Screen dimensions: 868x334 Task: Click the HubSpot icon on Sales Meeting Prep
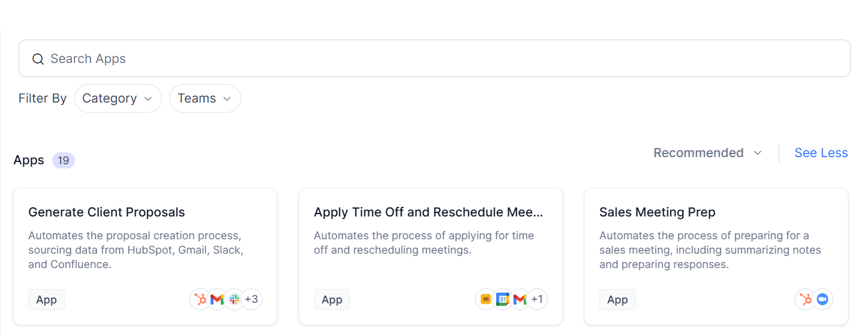point(805,299)
